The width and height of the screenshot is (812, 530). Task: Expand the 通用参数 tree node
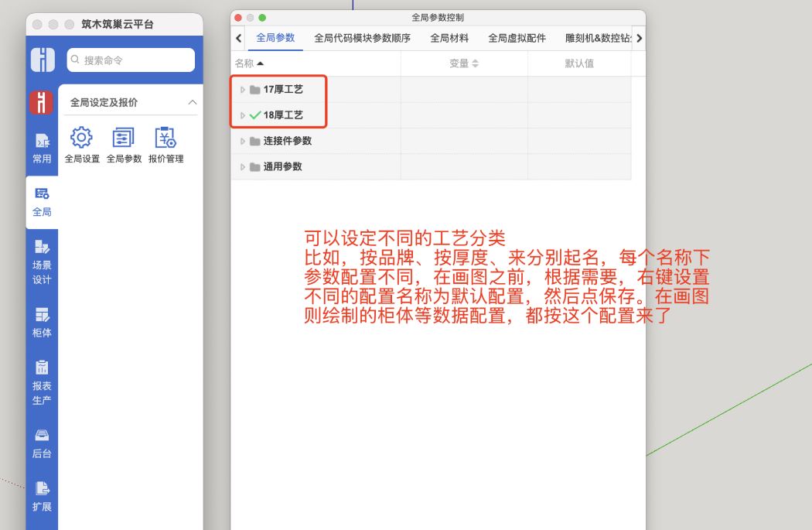241,166
